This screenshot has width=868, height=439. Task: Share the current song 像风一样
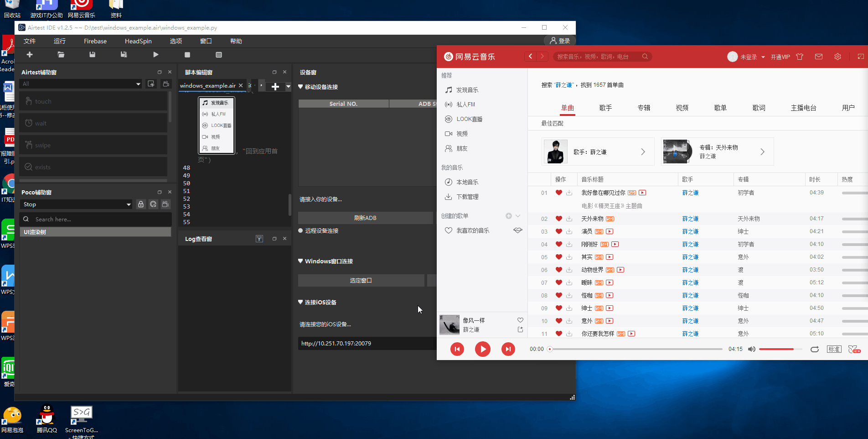520,329
